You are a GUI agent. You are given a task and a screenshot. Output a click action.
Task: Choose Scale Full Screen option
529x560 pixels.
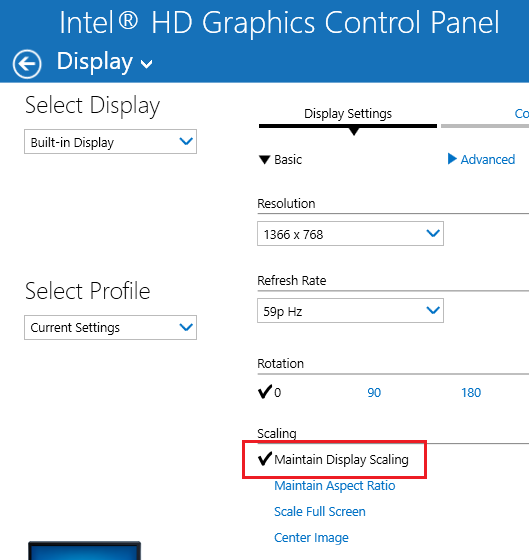(x=320, y=512)
